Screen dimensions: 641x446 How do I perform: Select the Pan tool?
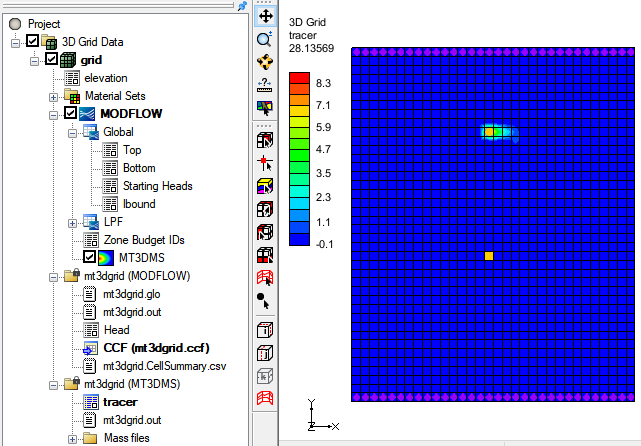click(265, 16)
